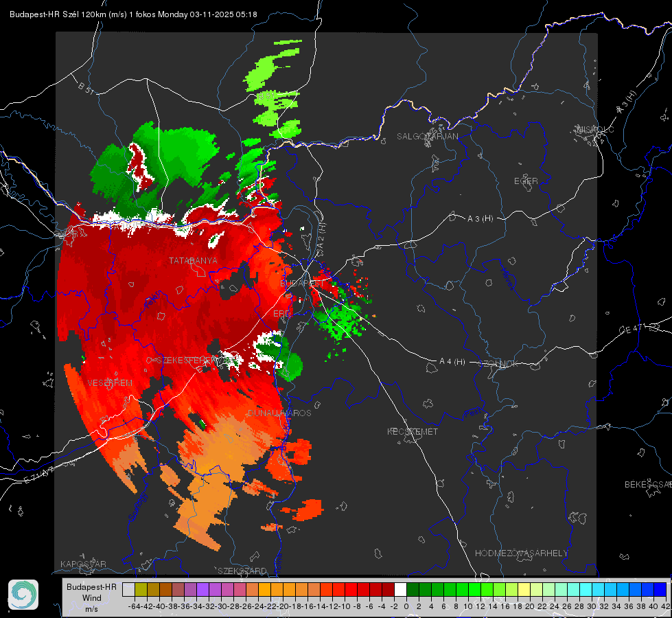Screen dimensions: 672x618
Task: Click the TATABANYA city label
Action: click(x=193, y=260)
